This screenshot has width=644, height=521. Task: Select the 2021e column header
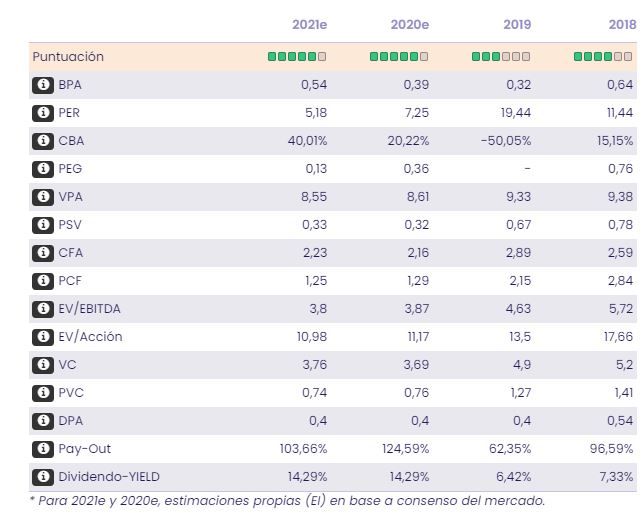(309, 24)
